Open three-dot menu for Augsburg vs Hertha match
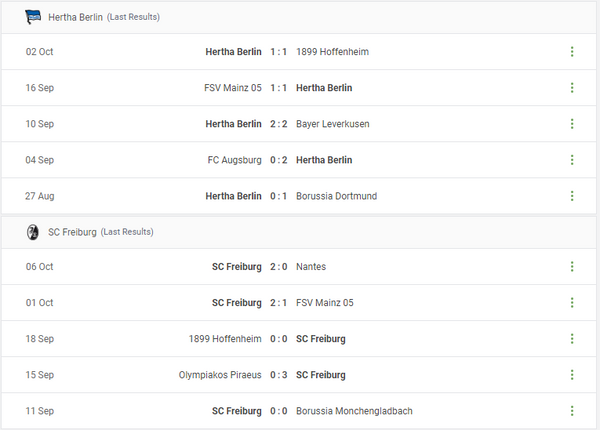 pos(572,160)
